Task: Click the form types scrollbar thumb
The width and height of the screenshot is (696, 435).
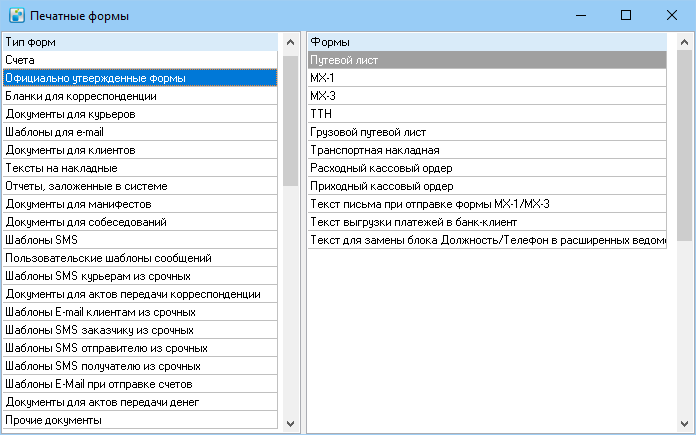Action: [x=291, y=121]
